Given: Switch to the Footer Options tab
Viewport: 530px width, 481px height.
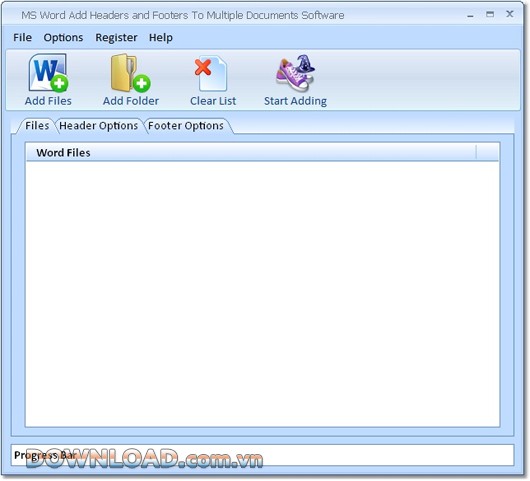Looking at the screenshot, I should coord(186,126).
